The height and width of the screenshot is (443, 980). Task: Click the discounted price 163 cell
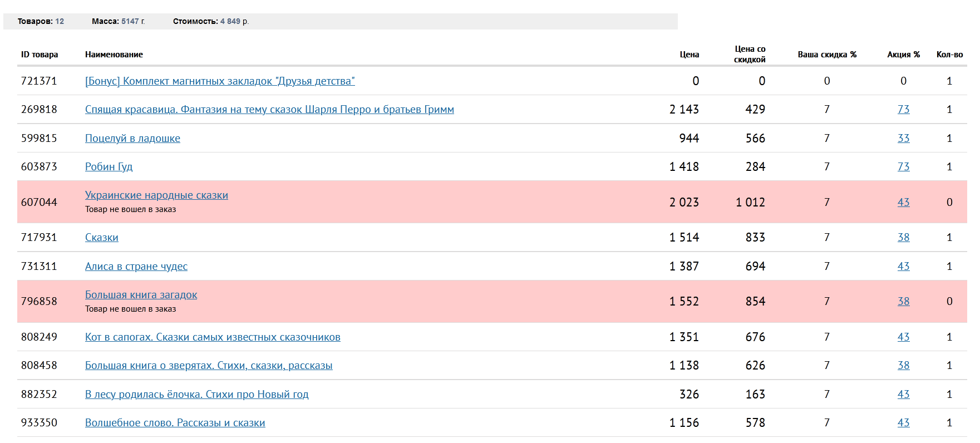point(755,395)
